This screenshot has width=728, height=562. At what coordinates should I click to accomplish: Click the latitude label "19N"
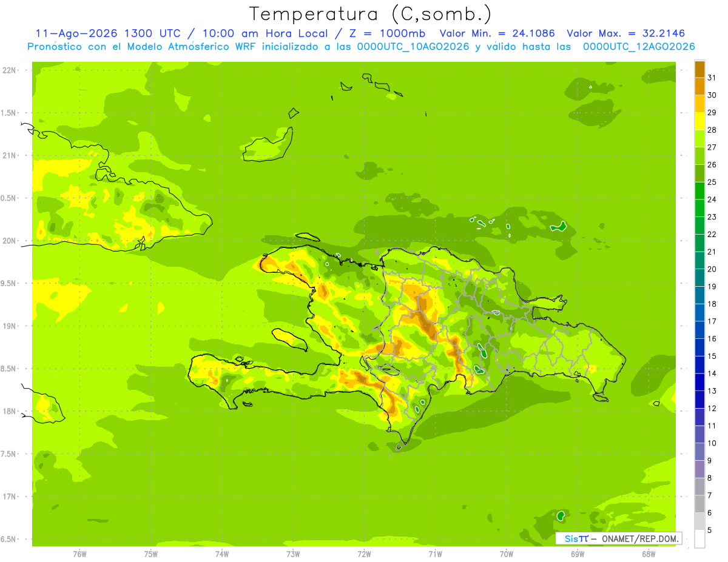(x=9, y=326)
